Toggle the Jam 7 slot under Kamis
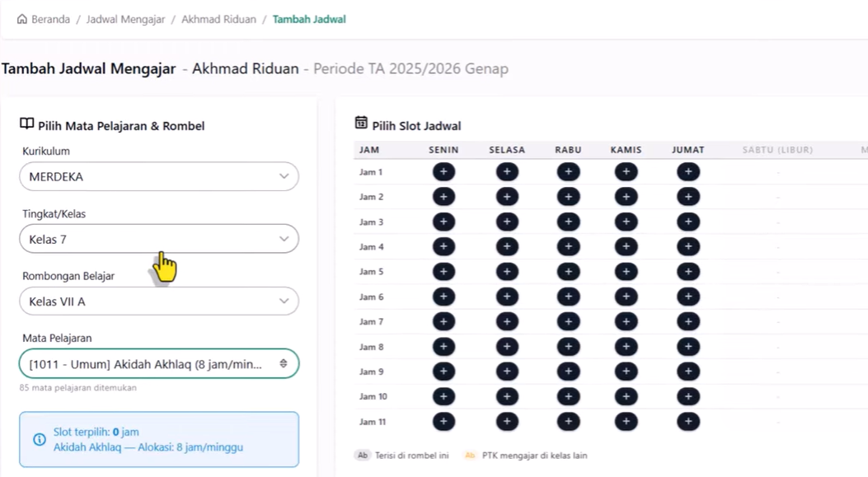 click(626, 321)
